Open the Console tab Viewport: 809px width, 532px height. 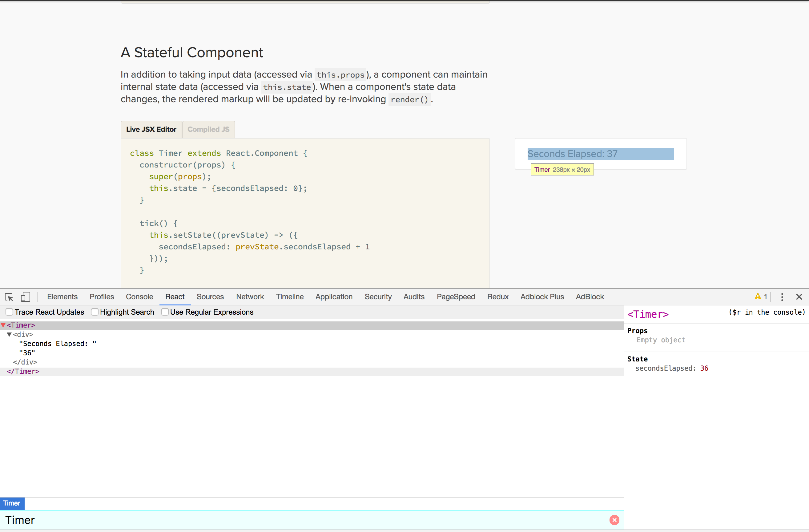coord(139,297)
